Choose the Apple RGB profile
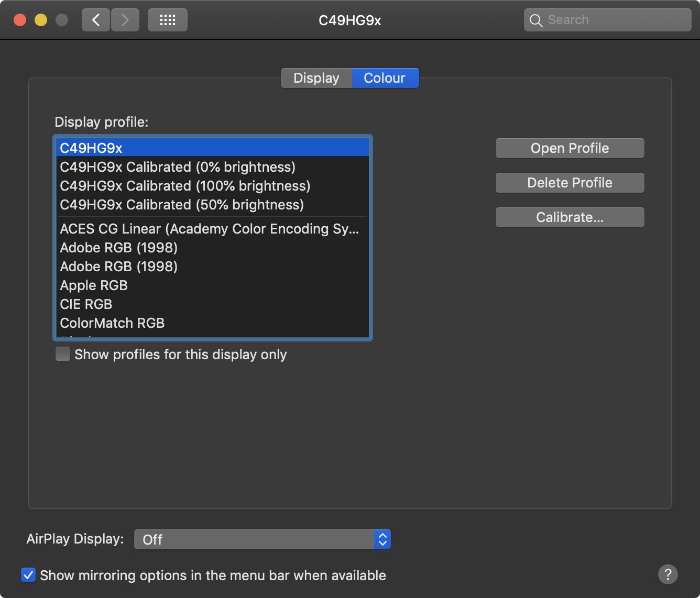Image resolution: width=700 pixels, height=598 pixels. tap(94, 285)
